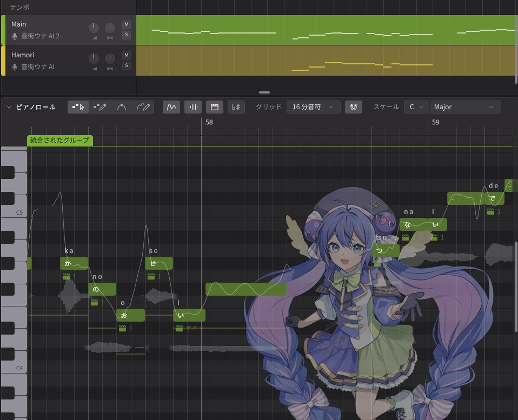Screen dimensions: 518x420
Task: Click the clapperboard takes display icon
Action: pyautogui.click(x=215, y=107)
